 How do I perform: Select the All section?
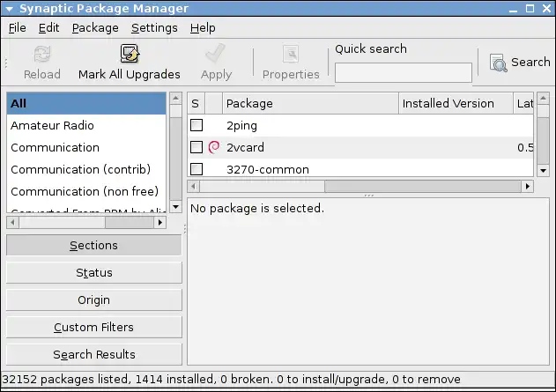86,103
